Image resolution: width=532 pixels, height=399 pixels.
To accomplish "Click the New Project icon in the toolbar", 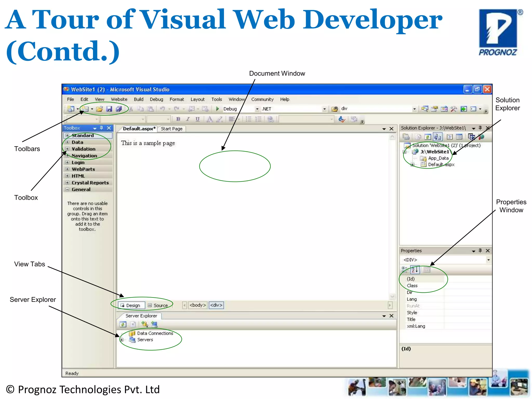I will tap(71, 109).
